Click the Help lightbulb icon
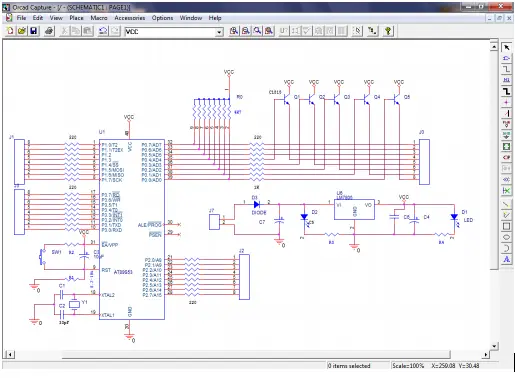The width and height of the screenshot is (515, 378). coord(388,31)
